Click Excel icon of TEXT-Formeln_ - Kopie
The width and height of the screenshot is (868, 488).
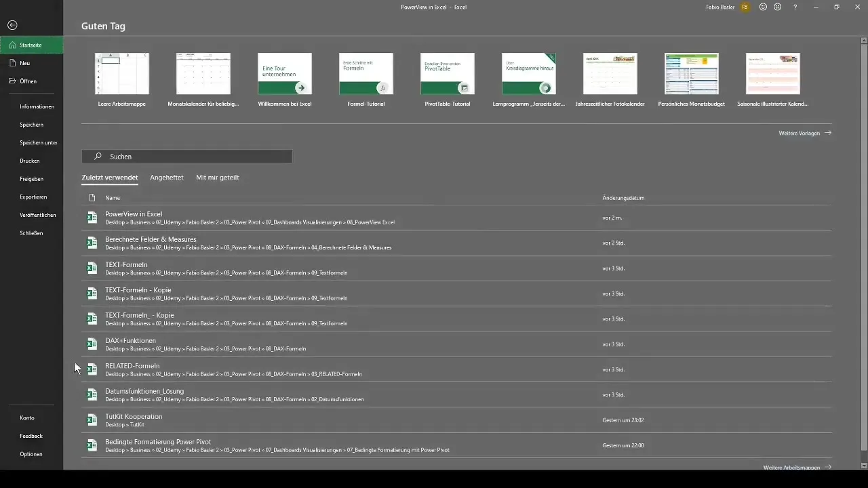tap(92, 319)
